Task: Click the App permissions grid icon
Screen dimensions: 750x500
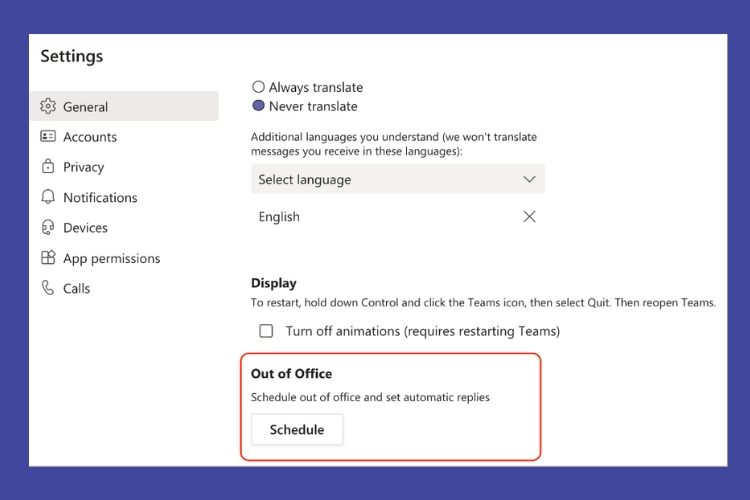Action: (x=48, y=257)
